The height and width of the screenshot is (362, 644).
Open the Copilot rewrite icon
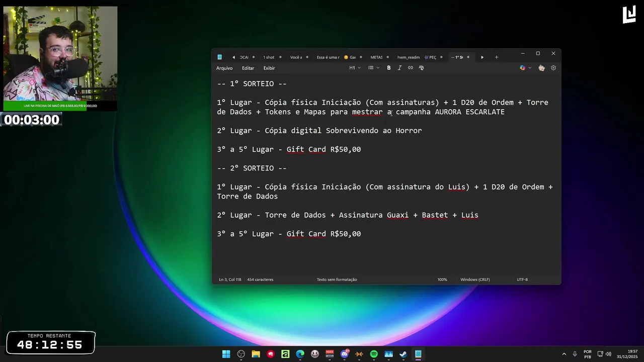pos(522,68)
